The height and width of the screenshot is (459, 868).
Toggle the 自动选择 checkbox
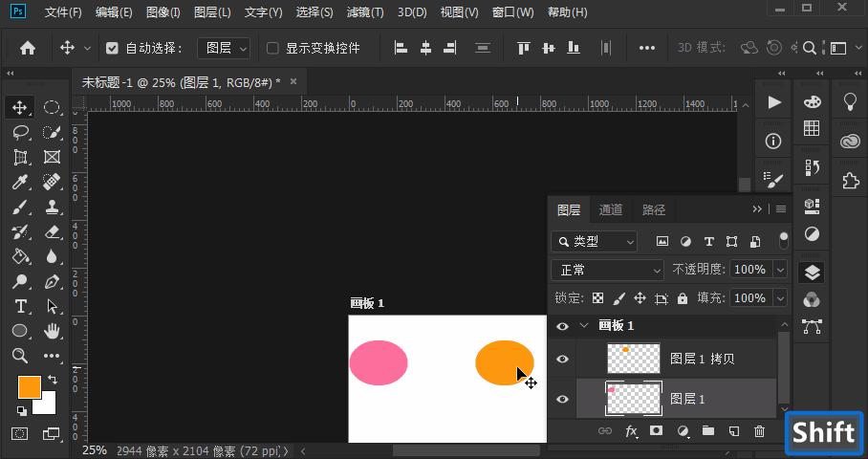pos(112,48)
